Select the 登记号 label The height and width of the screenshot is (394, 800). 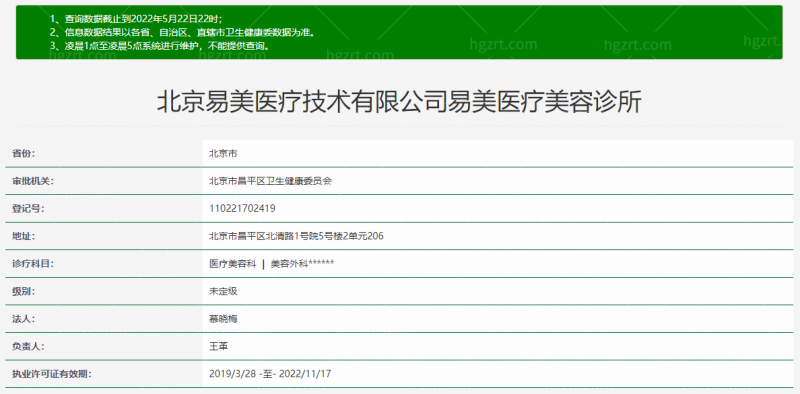[x=28, y=208]
